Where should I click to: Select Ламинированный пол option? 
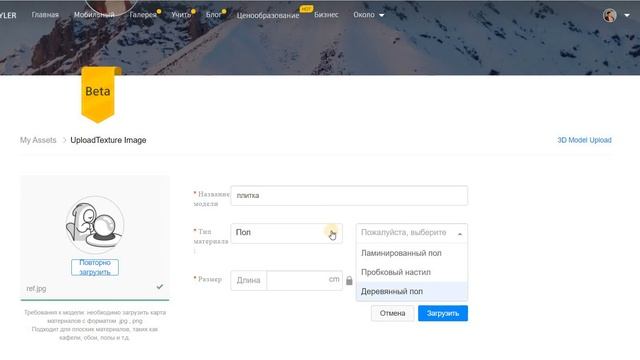[x=411, y=253]
